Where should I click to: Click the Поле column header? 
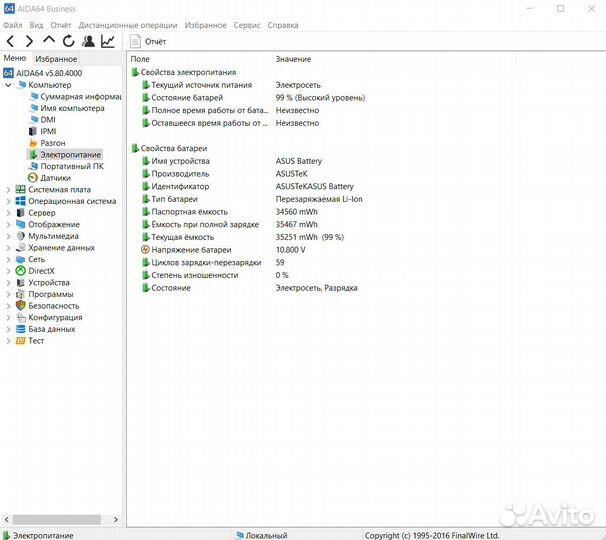[140, 59]
